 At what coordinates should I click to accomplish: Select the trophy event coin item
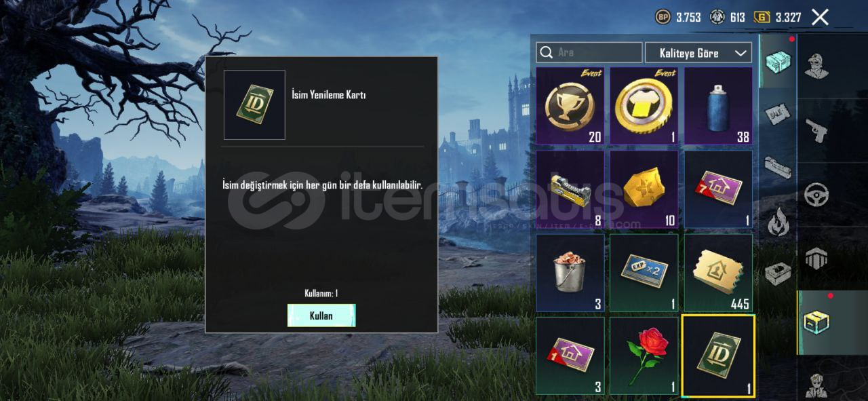click(570, 106)
